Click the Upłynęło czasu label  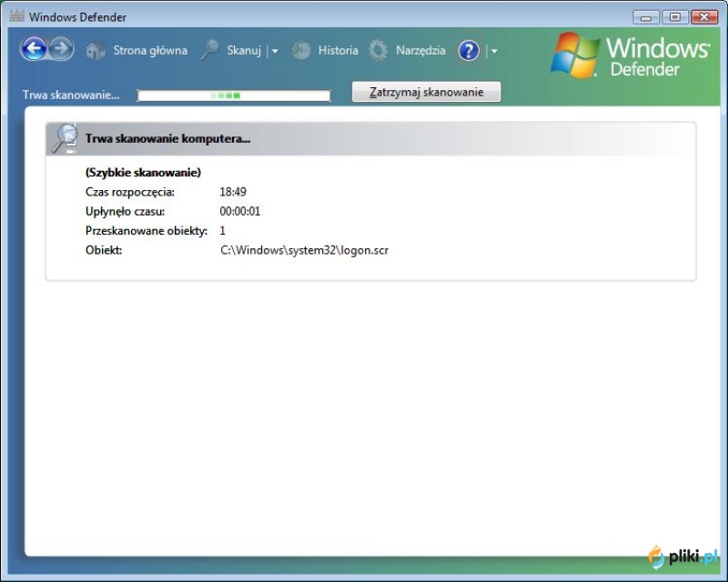coord(125,211)
